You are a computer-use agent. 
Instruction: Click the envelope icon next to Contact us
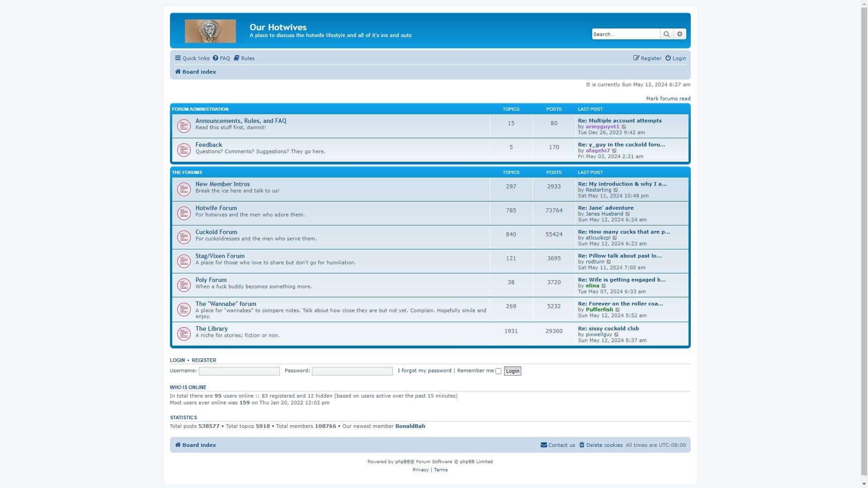tap(544, 445)
